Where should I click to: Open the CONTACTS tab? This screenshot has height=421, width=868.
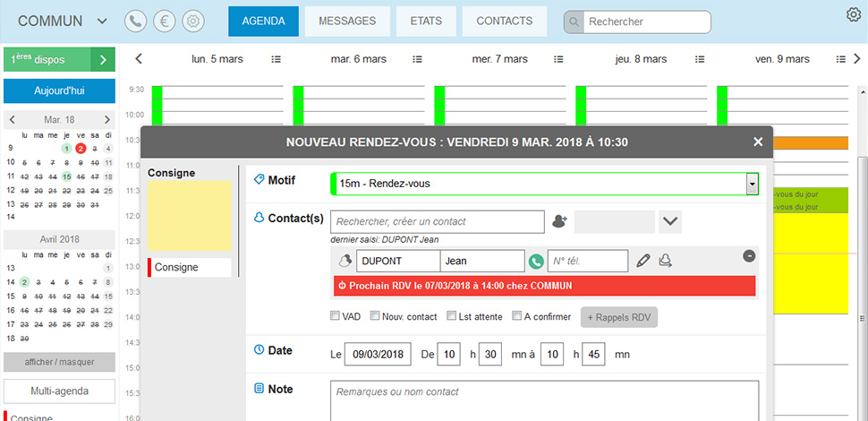(x=505, y=21)
